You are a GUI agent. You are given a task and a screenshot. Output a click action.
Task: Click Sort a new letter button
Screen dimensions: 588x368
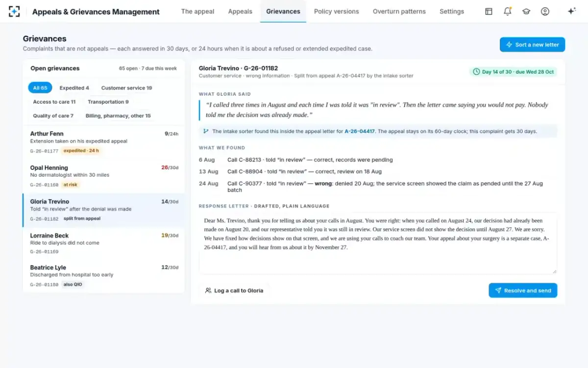532,45
